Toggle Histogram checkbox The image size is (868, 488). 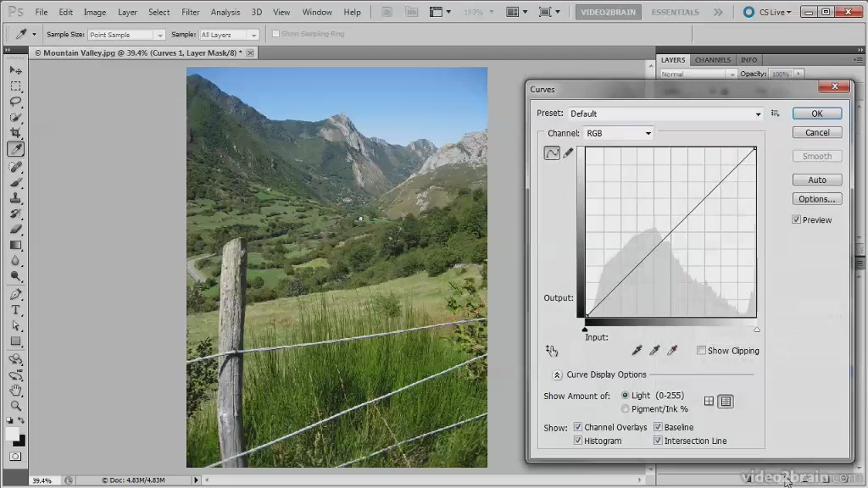pyautogui.click(x=578, y=441)
